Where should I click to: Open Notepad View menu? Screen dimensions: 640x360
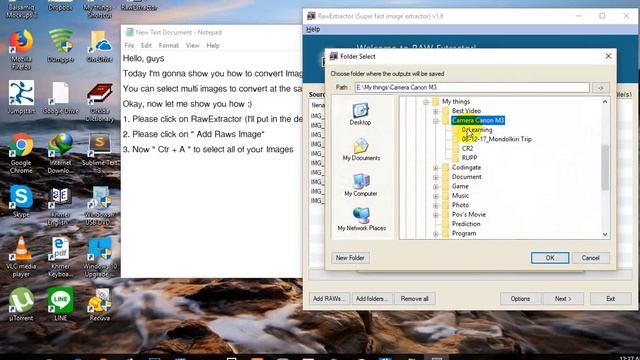coord(192,45)
